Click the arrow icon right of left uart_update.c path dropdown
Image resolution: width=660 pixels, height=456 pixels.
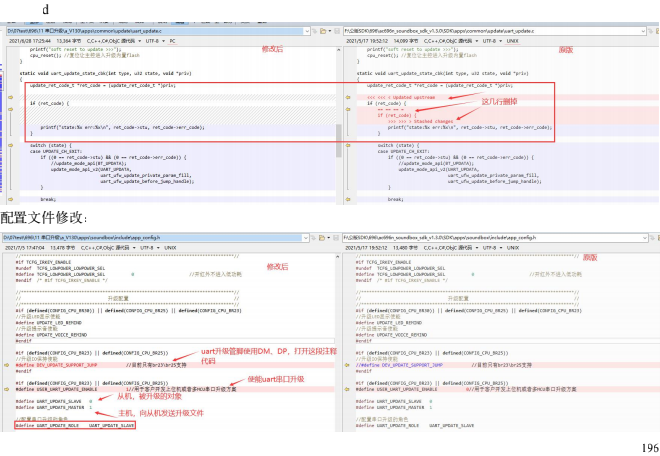[314, 31]
